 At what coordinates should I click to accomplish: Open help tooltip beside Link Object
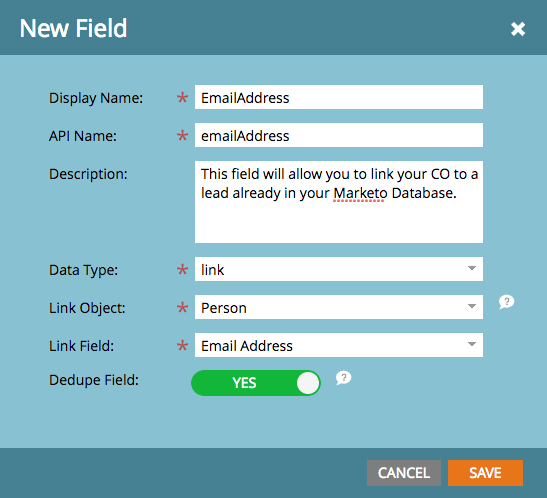pyautogui.click(x=506, y=302)
